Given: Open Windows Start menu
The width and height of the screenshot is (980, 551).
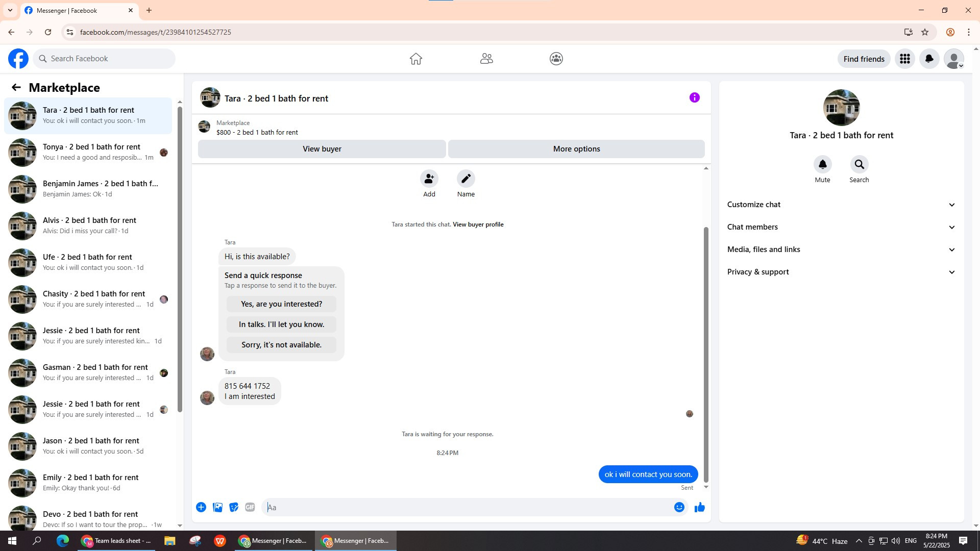Looking at the screenshot, I should 12,541.
